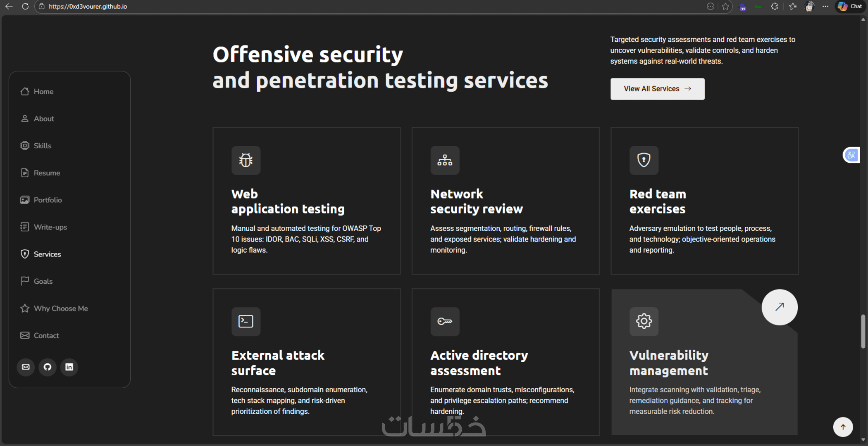Open the LinkedIn icon in sidebar
Image resolution: width=868 pixels, height=446 pixels.
[x=69, y=367]
